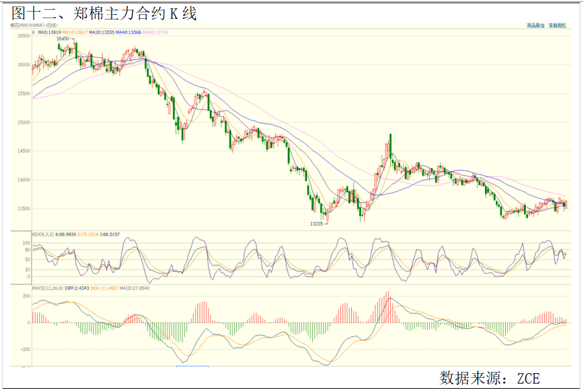Screen dimensions: 583x392
Task: Select the KDJ K:68.9930 value
Action: 67,234
